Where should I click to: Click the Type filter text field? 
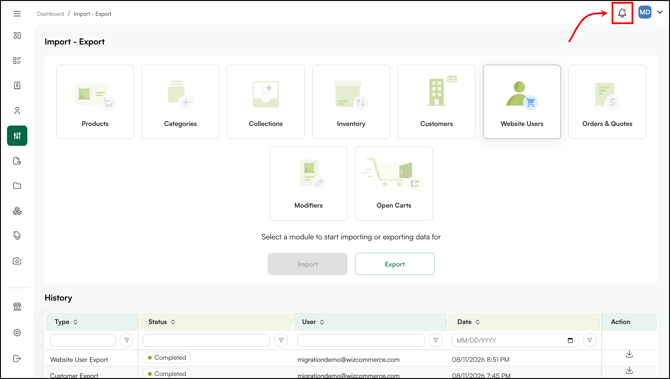pyautogui.click(x=83, y=340)
